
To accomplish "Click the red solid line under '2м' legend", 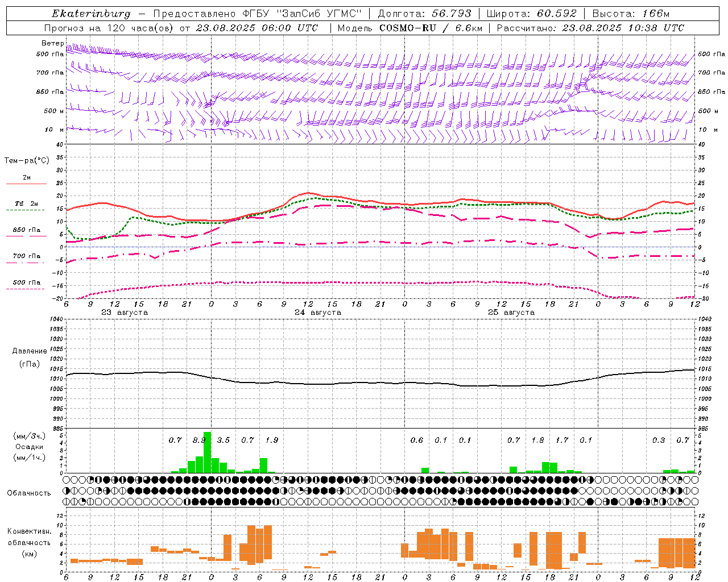I will 26,184.
